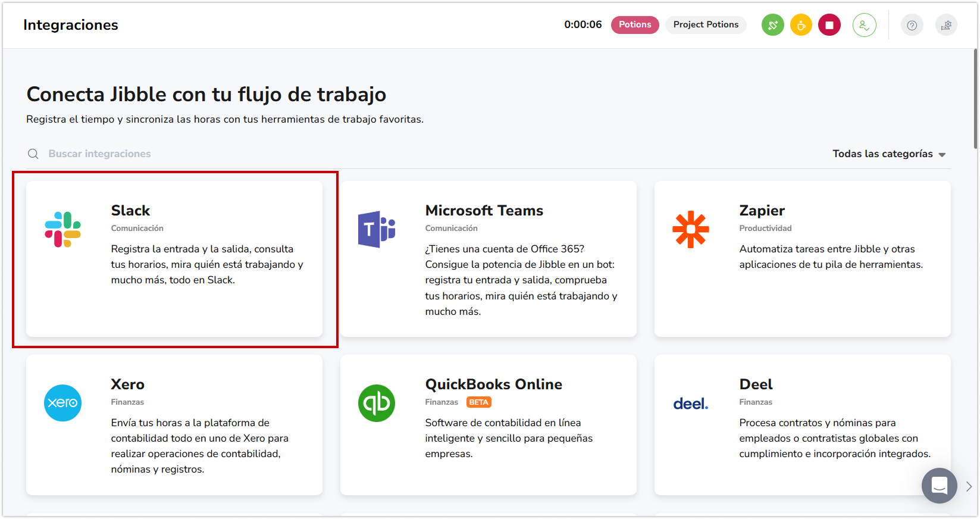
Task: Click the Zapier logo icon
Action: click(x=690, y=229)
